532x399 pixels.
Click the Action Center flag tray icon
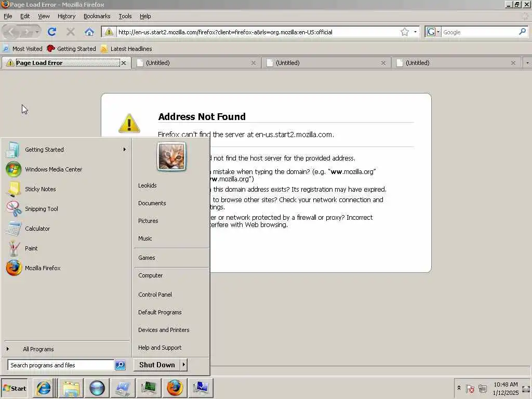tap(470, 389)
